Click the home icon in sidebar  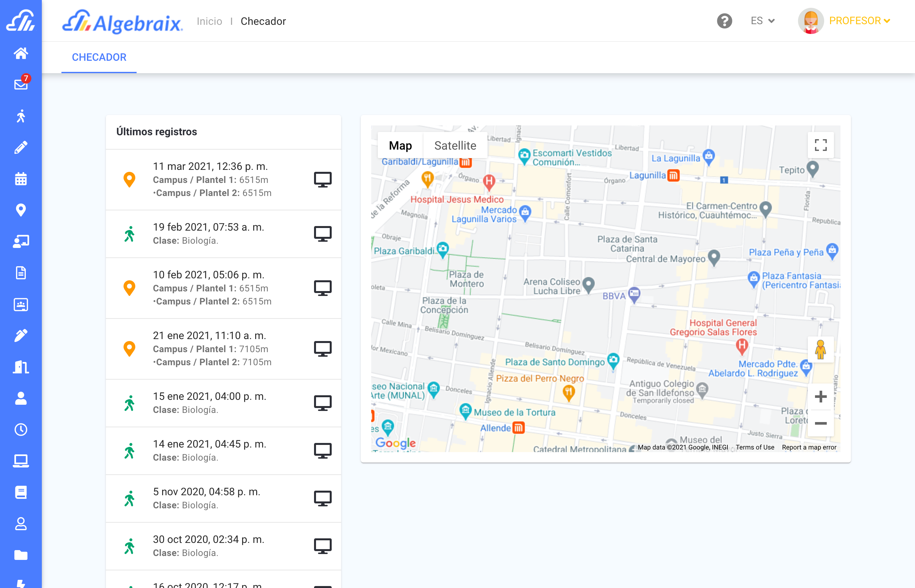click(21, 53)
